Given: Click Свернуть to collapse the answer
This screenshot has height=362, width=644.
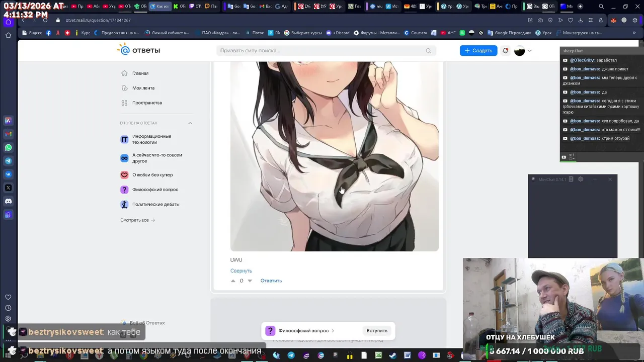Looking at the screenshot, I should pyautogui.click(x=241, y=270).
